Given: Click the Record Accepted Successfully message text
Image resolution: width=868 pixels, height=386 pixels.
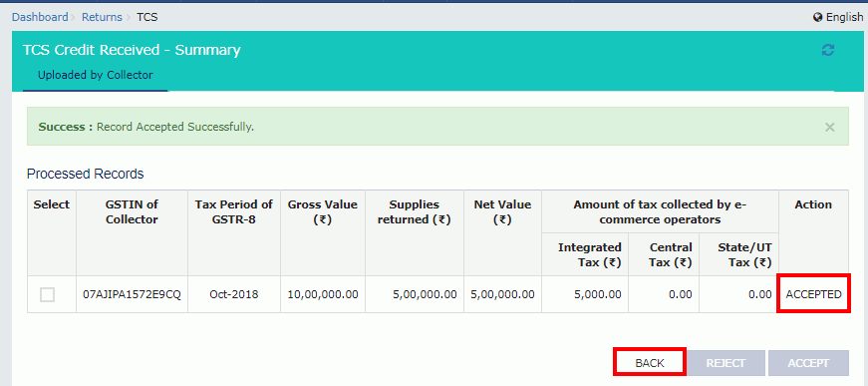Looking at the screenshot, I should 175,127.
